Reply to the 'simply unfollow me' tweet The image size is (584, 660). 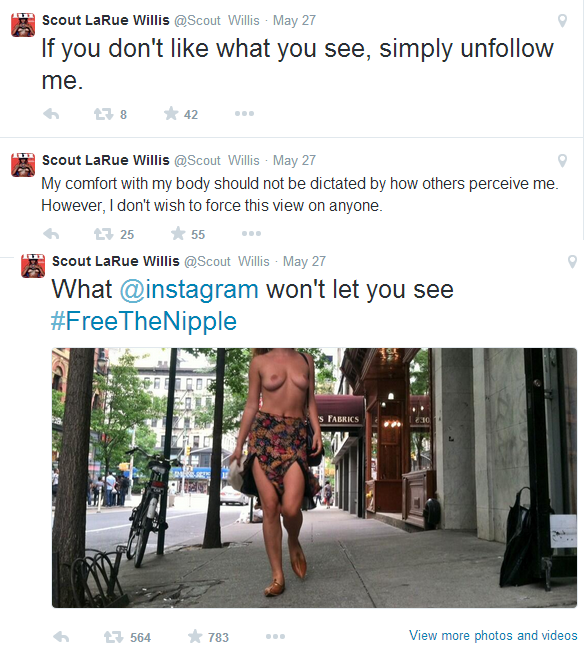pyautogui.click(x=51, y=114)
